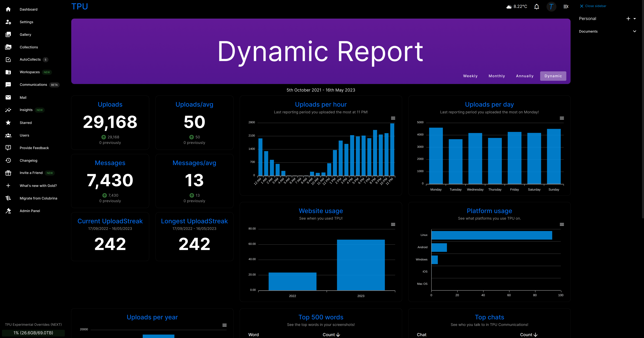This screenshot has height=338, width=644.
Task: Add a new Personal item with plus icon
Action: (628, 19)
